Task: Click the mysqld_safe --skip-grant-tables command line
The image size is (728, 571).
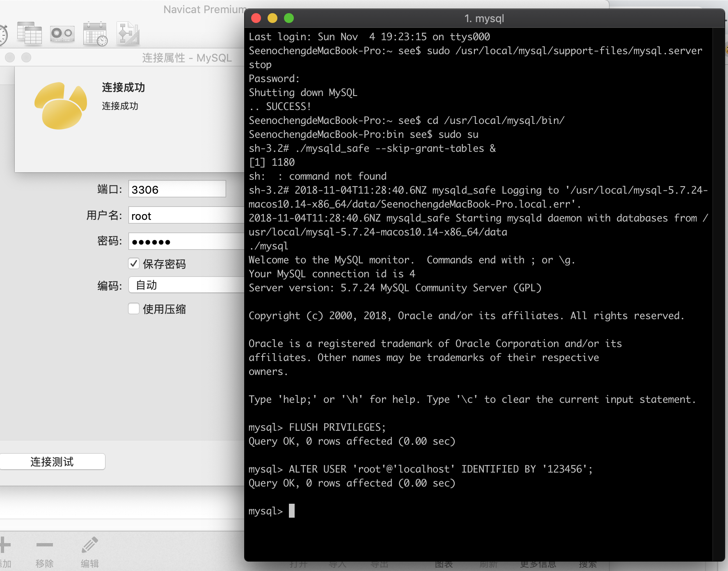Action: pyautogui.click(x=372, y=148)
